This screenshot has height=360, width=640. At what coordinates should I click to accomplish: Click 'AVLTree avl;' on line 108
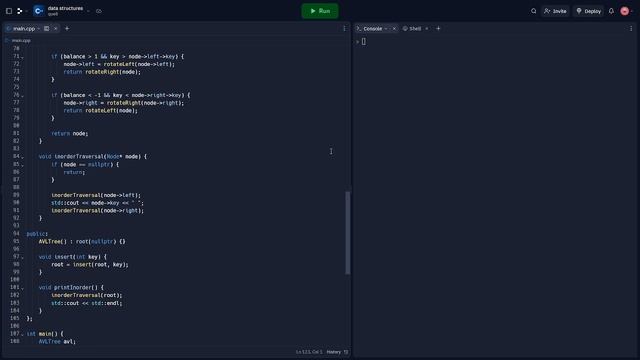coord(57,341)
